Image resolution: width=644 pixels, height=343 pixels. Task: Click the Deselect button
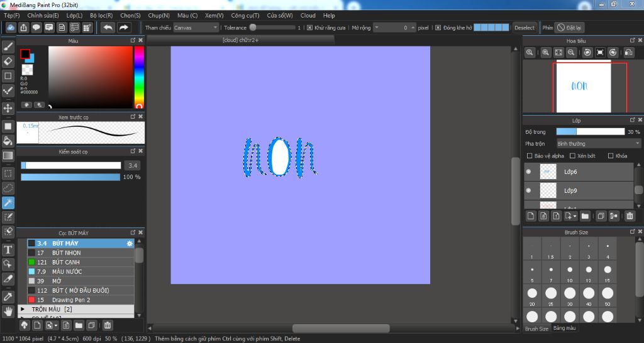(525, 28)
